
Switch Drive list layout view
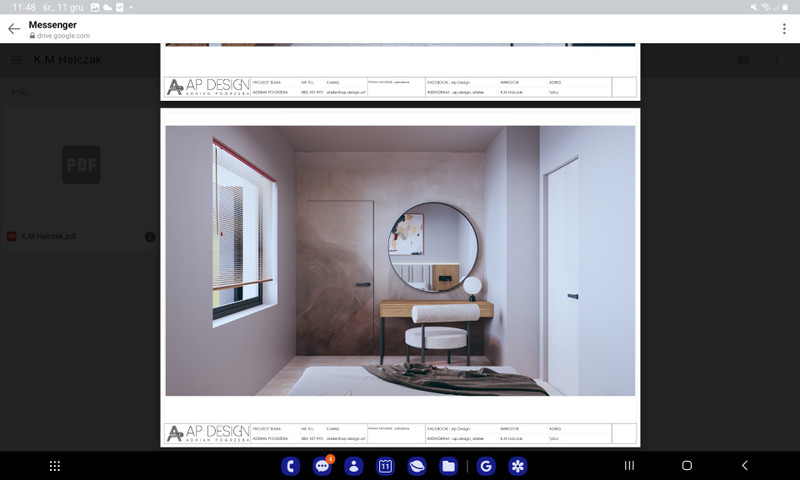click(x=743, y=60)
